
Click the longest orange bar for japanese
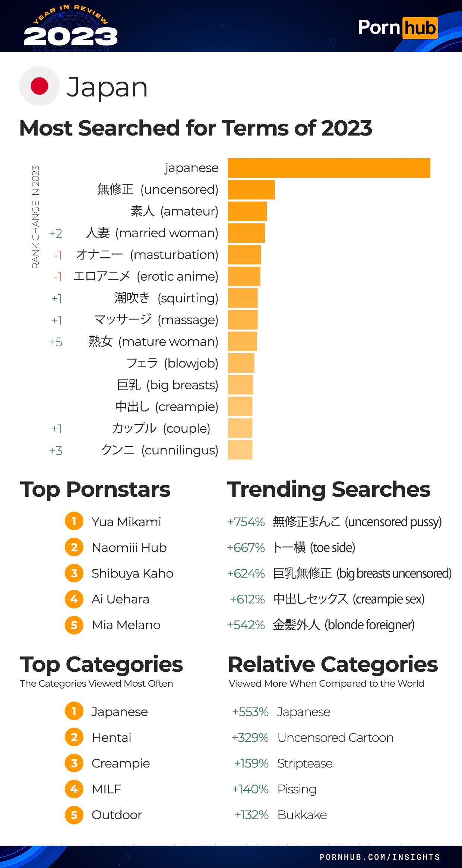(329, 168)
